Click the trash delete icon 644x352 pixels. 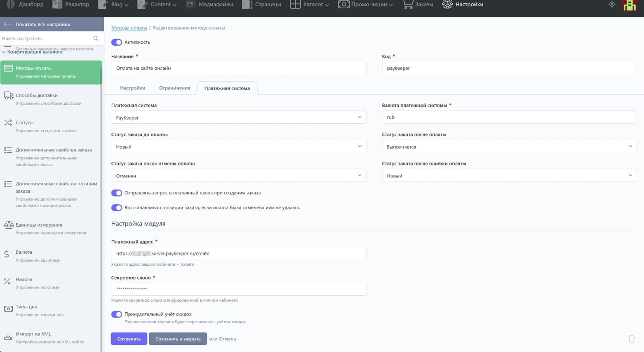pyautogui.click(x=631, y=339)
